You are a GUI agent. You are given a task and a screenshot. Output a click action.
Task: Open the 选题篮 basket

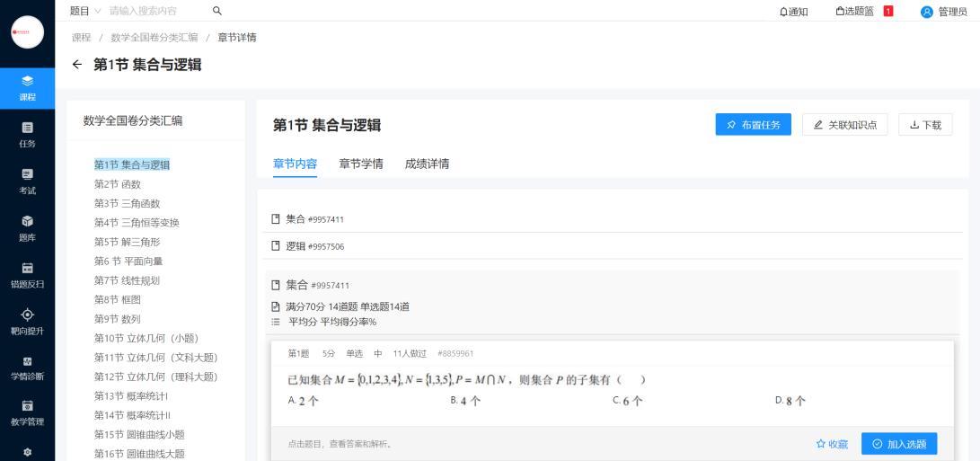tap(855, 12)
